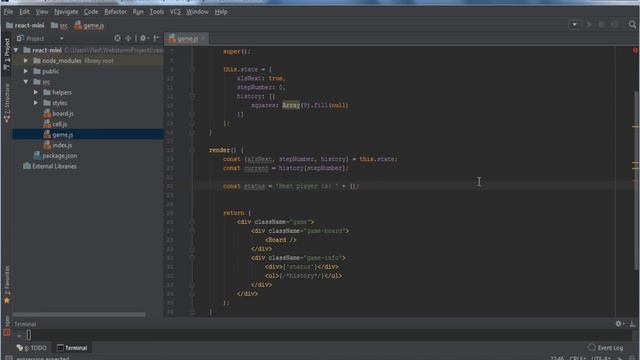Open the Navigate menu
The width and height of the screenshot is (640, 360).
tap(66, 12)
